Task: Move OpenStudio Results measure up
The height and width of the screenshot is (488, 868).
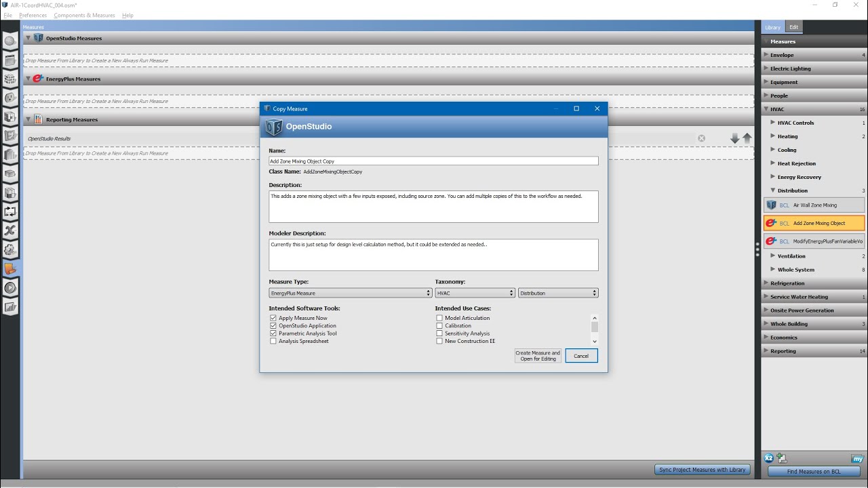Action: [x=747, y=138]
